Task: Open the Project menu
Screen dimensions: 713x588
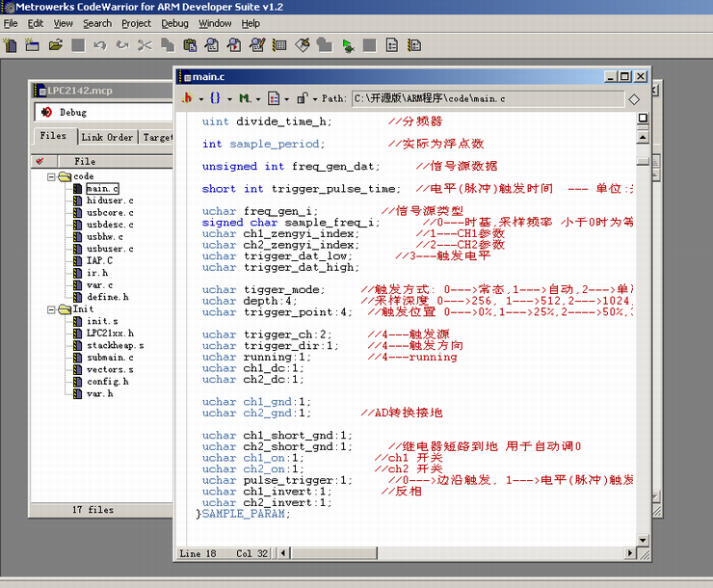Action: [136, 23]
